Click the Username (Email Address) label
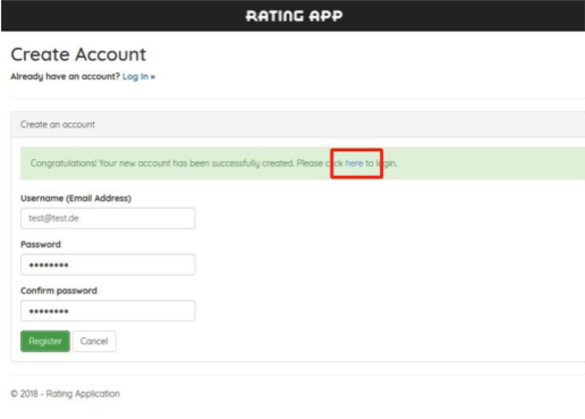 tap(76, 198)
